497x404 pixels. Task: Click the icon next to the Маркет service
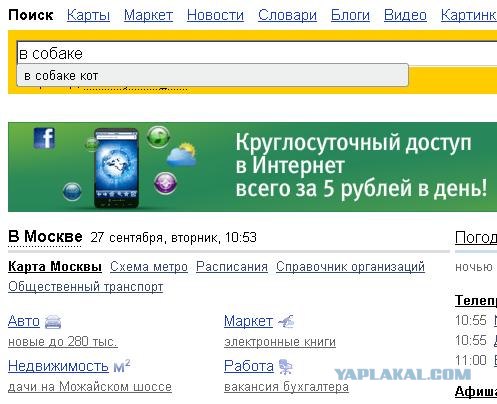point(286,321)
